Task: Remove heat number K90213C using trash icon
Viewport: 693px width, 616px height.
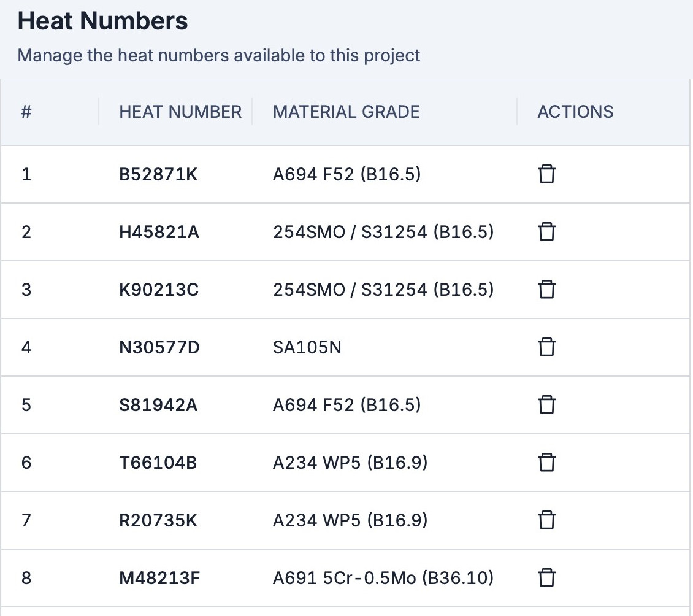Action: click(x=546, y=290)
